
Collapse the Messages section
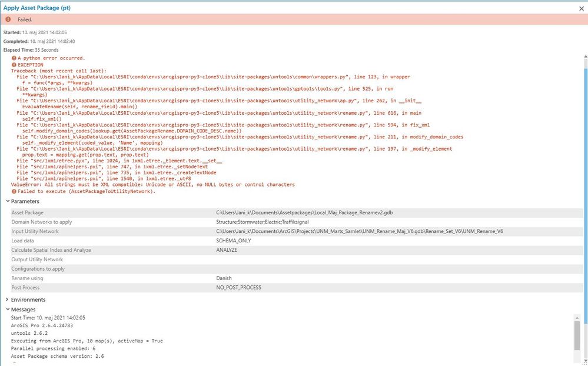coord(8,310)
